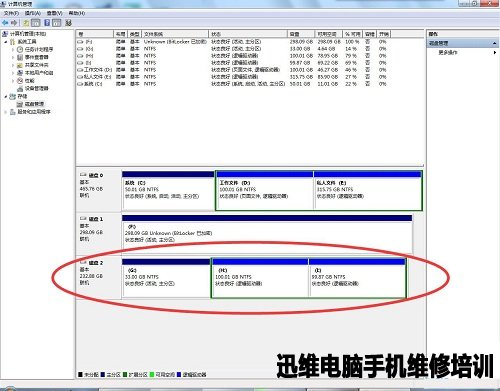Select the 系统工具 tools icon
This screenshot has width=500, height=391.
[x=13, y=42]
